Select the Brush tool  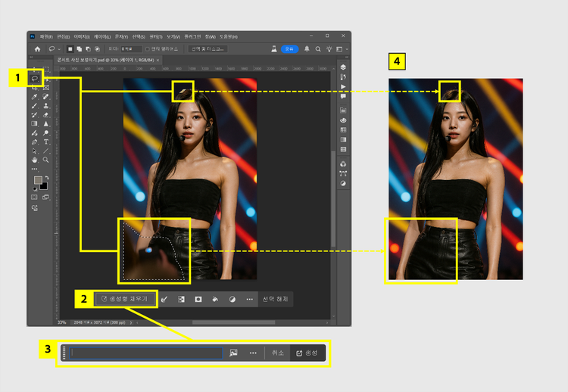pyautogui.click(x=35, y=106)
